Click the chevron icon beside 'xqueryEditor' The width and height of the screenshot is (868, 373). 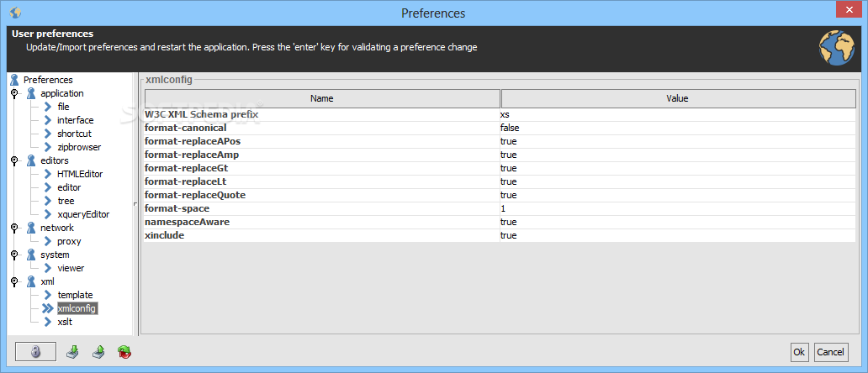pyautogui.click(x=48, y=214)
